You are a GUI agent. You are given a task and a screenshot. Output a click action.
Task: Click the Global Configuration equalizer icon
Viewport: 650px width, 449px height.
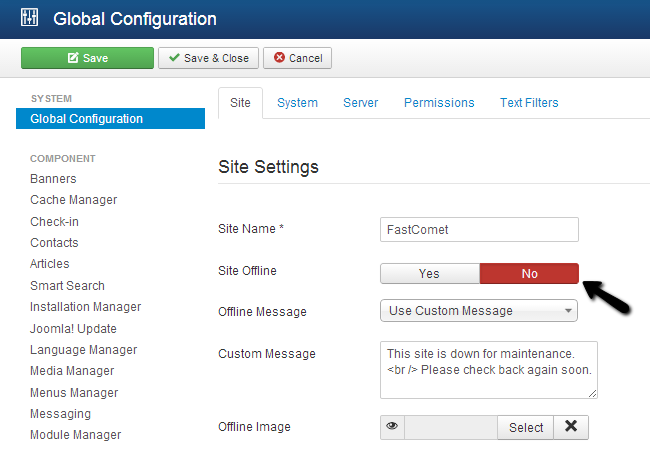[30, 19]
